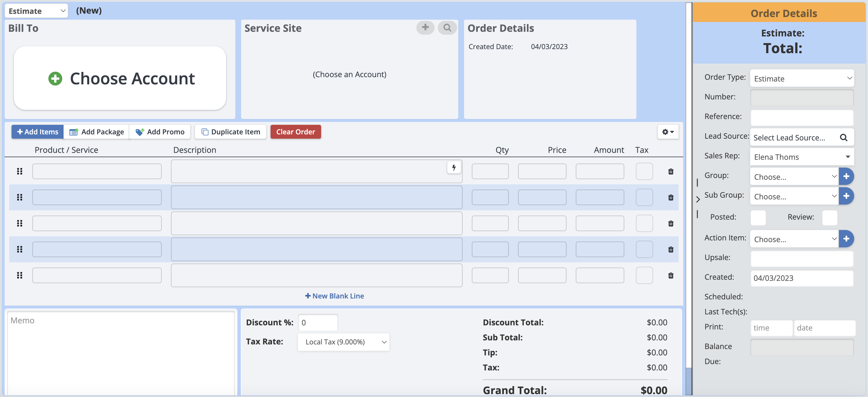
Task: Check the Tax box on the first row
Action: (644, 171)
